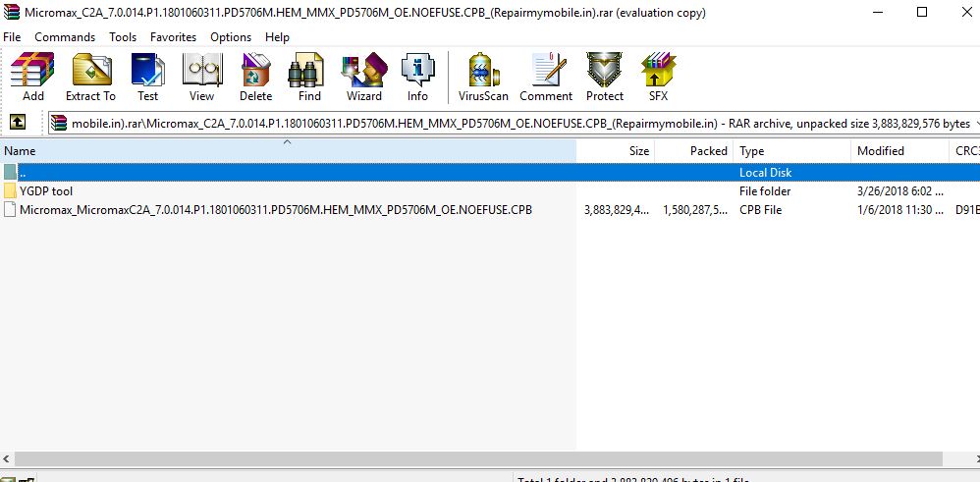The width and height of the screenshot is (980, 482).
Task: Run the Test archive tool
Action: [x=148, y=77]
